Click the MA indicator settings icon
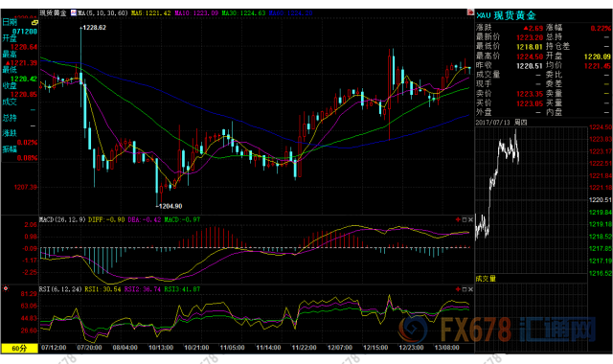Image resolution: width=613 pixels, height=364 pixels. coord(74,12)
